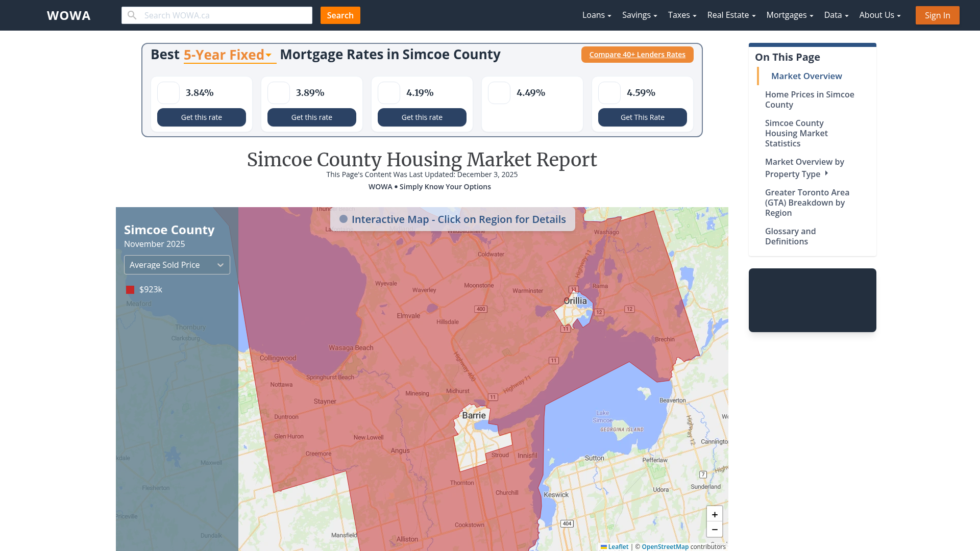The width and height of the screenshot is (980, 551).
Task: Expand the 5-Year Fixed rate term selector
Action: tap(229, 55)
